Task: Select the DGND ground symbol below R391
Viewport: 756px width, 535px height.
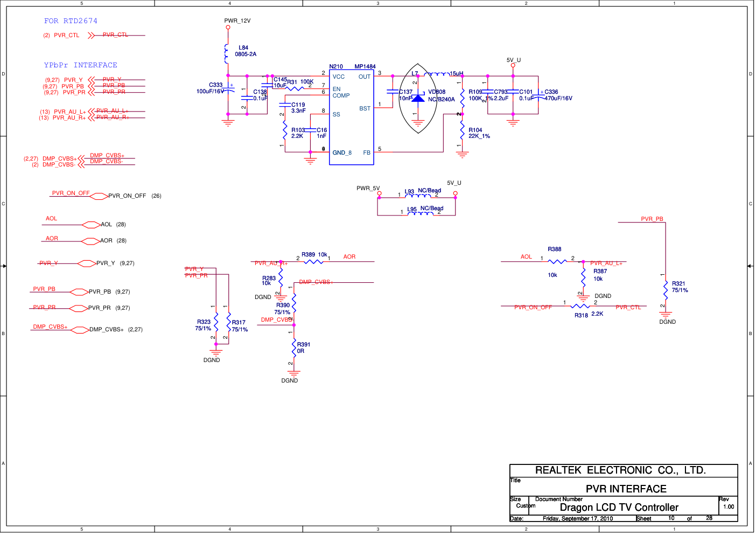Action: pyautogui.click(x=293, y=373)
